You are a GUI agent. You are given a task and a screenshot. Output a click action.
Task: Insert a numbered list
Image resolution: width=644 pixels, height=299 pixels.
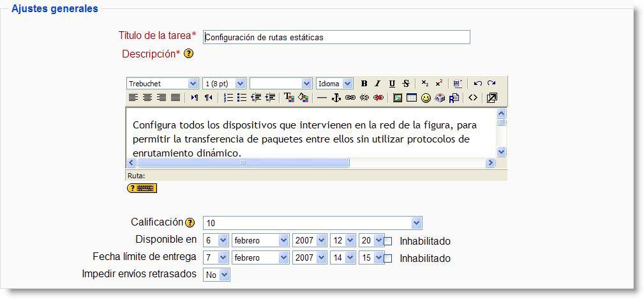(228, 98)
